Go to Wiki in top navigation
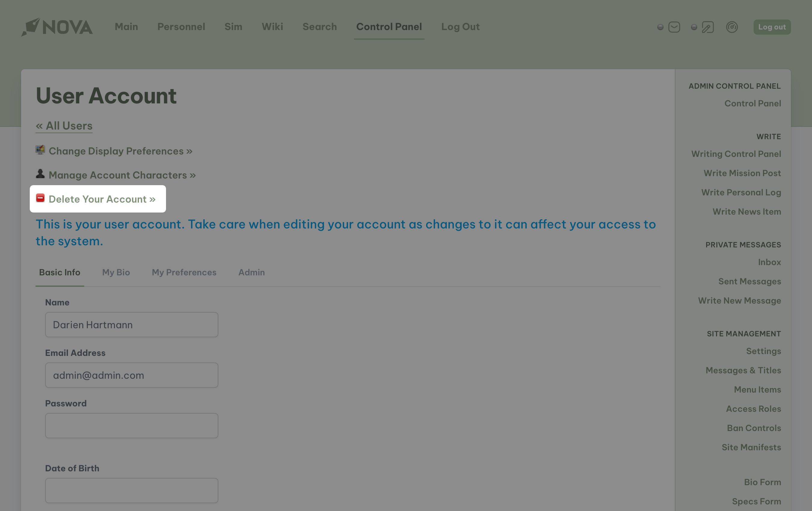The height and width of the screenshot is (511, 812). pos(272,27)
